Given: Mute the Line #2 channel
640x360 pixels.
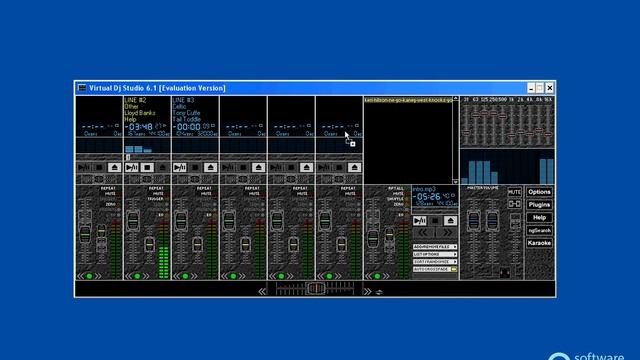Looking at the screenshot, I should (x=158, y=194).
